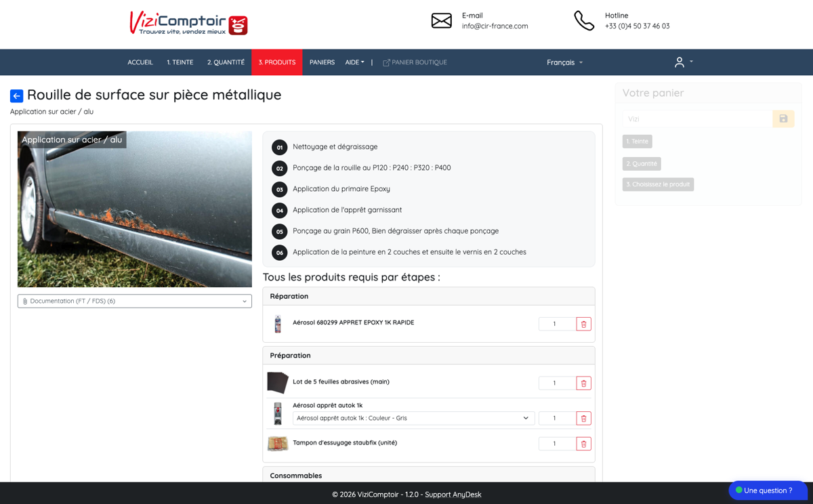Open the ViziComptoir logo home link
The image size is (813, 504).
coord(188,23)
